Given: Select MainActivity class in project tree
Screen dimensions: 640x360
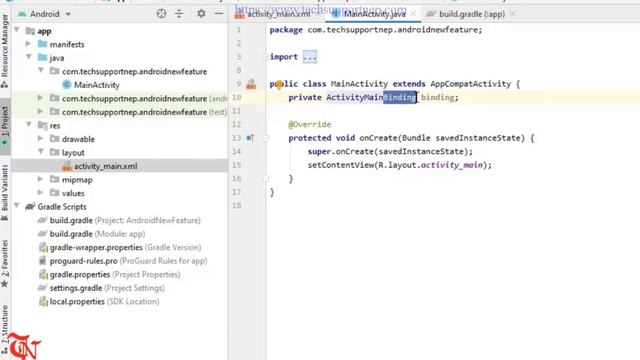Looking at the screenshot, I should (x=96, y=85).
